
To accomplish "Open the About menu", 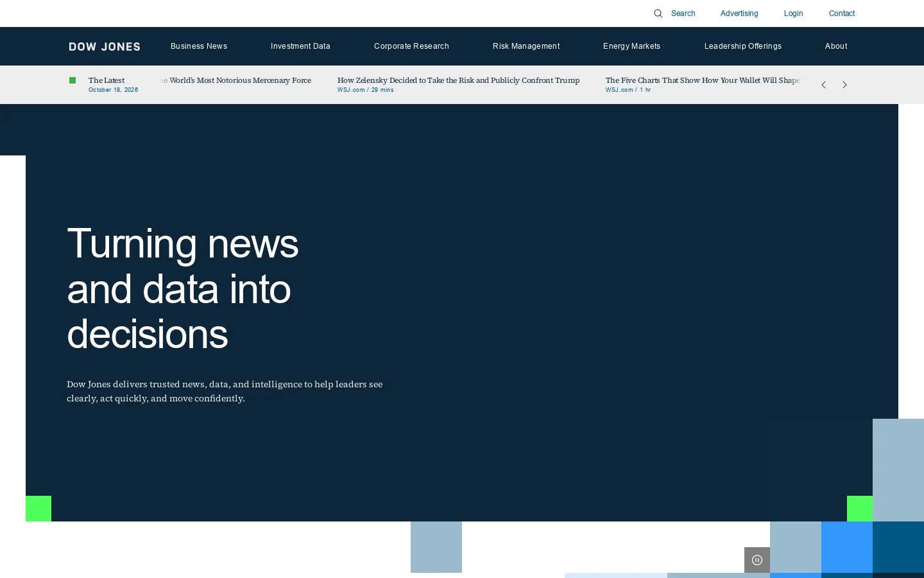I will coord(836,46).
